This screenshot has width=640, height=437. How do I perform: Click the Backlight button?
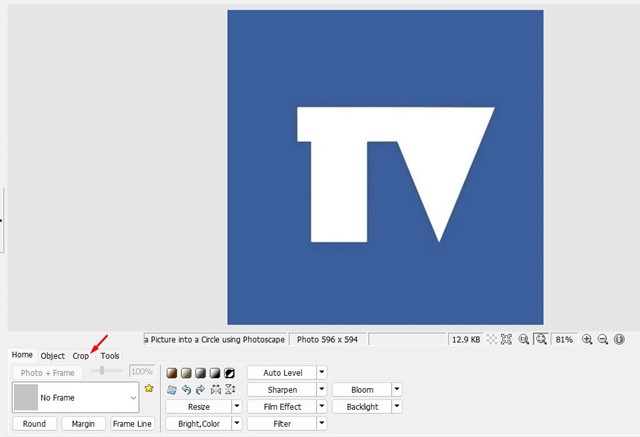[362, 406]
